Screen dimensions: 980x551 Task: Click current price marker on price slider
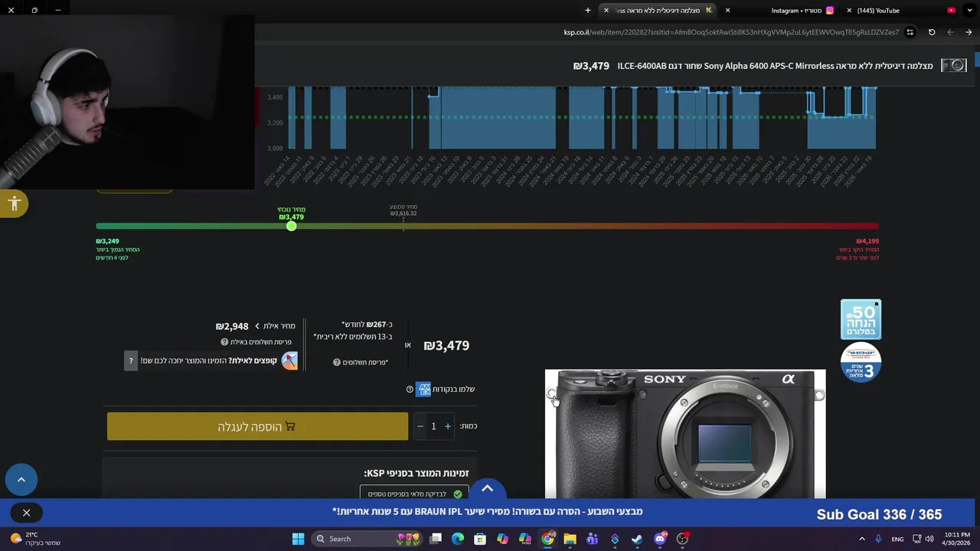291,226
